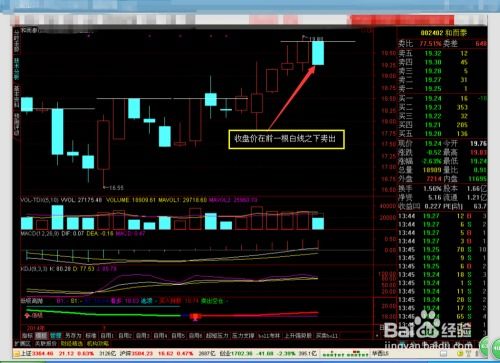Choose the 超短压力 template tab
The width and height of the screenshot is (500, 363).
point(217,335)
